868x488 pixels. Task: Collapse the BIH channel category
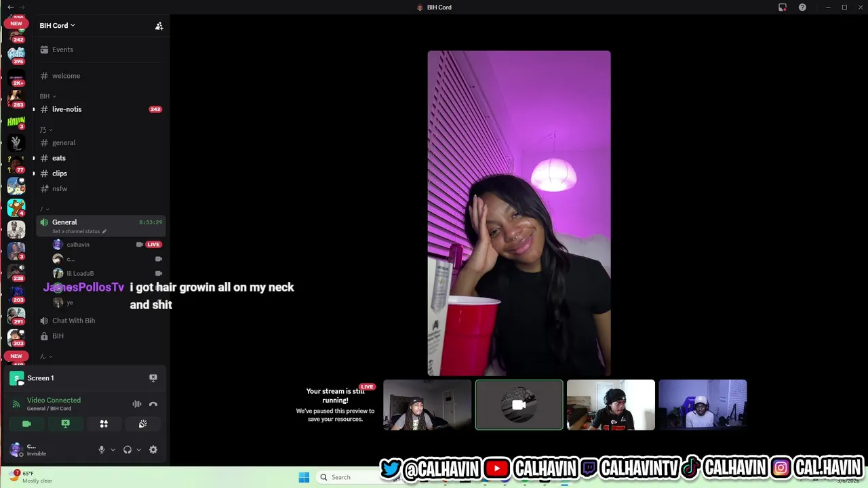click(47, 96)
